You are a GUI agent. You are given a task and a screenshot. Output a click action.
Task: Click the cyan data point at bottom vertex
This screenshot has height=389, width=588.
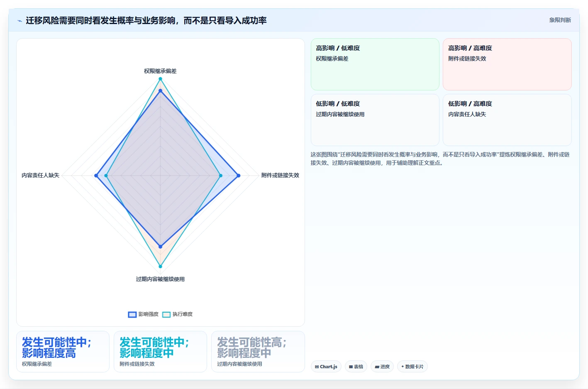coord(160,266)
